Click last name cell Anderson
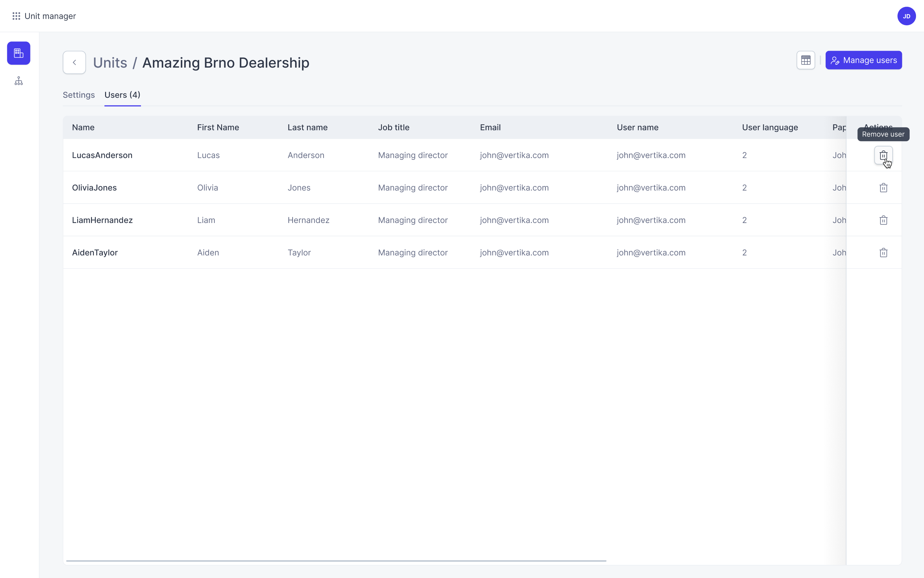The width and height of the screenshot is (924, 578). (x=306, y=155)
